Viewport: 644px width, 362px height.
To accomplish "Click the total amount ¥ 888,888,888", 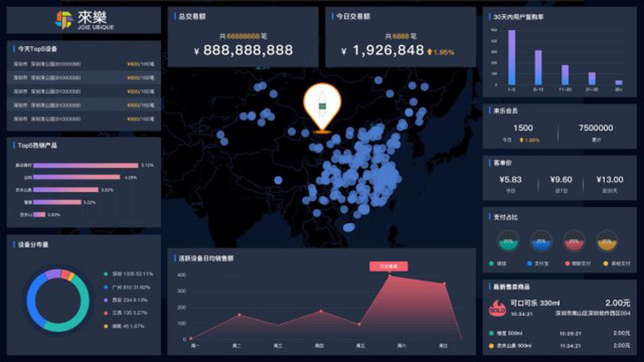I will (244, 50).
